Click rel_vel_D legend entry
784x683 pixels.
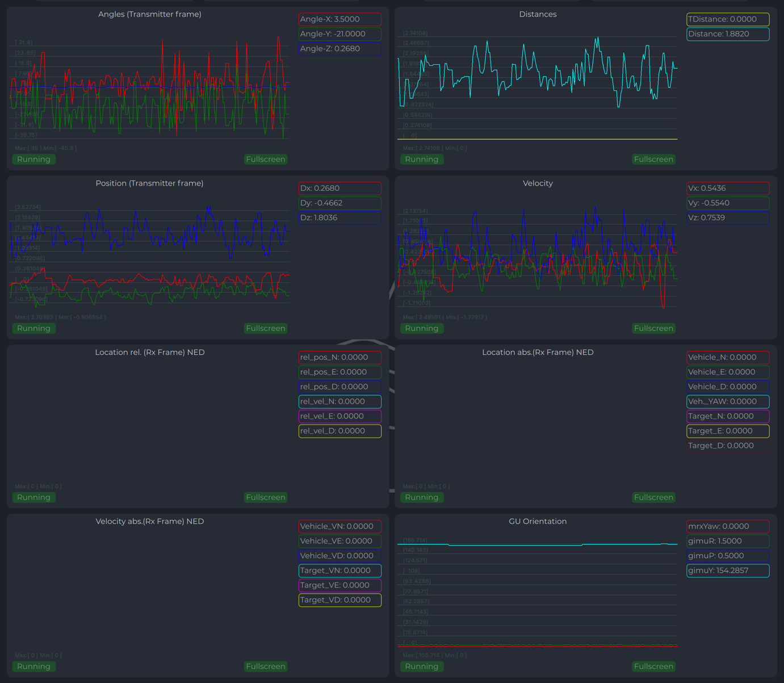point(340,431)
